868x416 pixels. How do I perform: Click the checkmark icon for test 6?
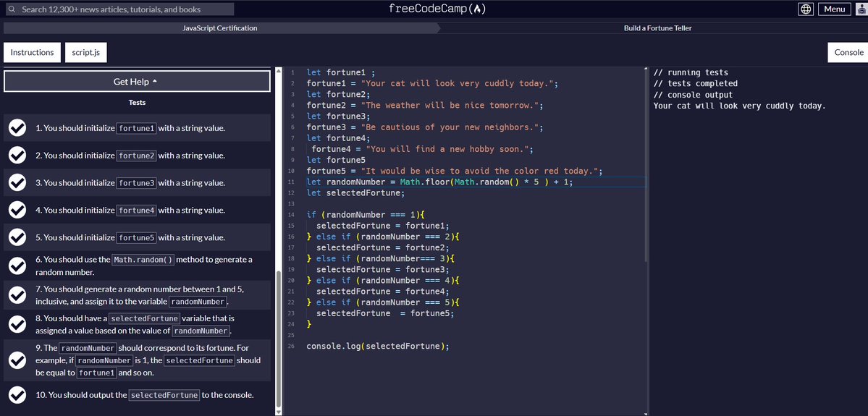coord(17,266)
